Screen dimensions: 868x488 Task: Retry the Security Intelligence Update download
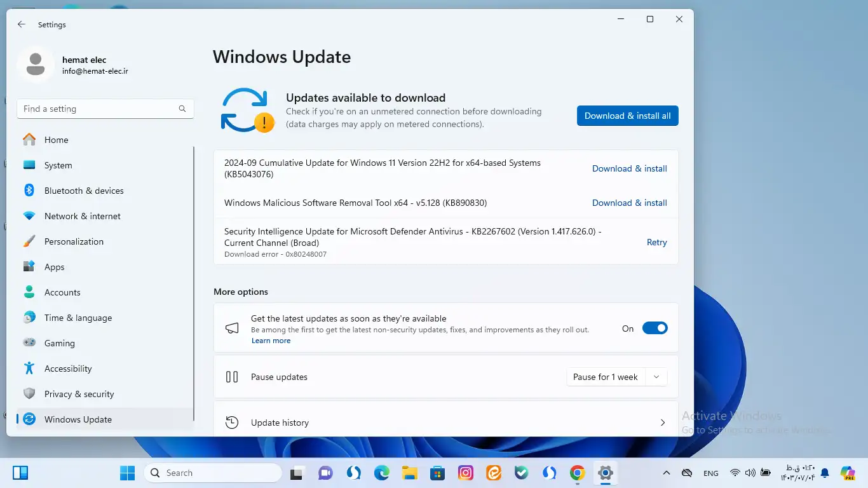[656, 242]
